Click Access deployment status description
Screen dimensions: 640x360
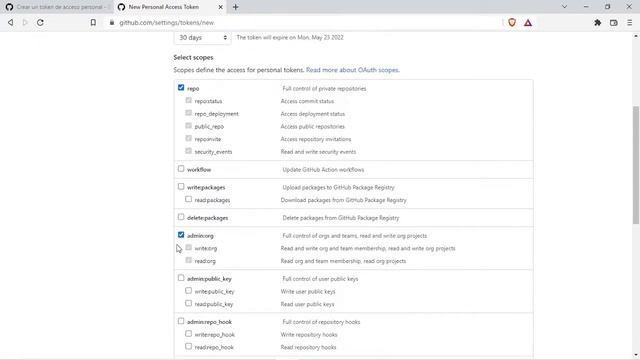pyautogui.click(x=312, y=114)
